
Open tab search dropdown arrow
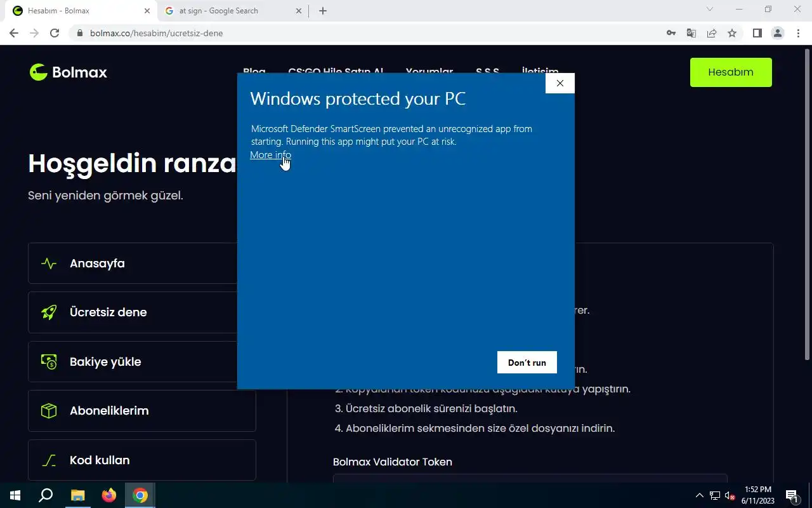point(710,10)
